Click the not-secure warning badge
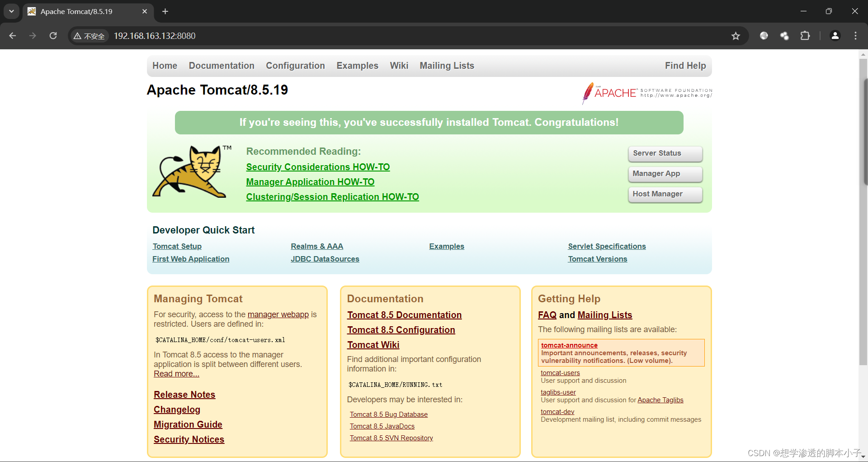The height and width of the screenshot is (462, 868). pos(89,36)
